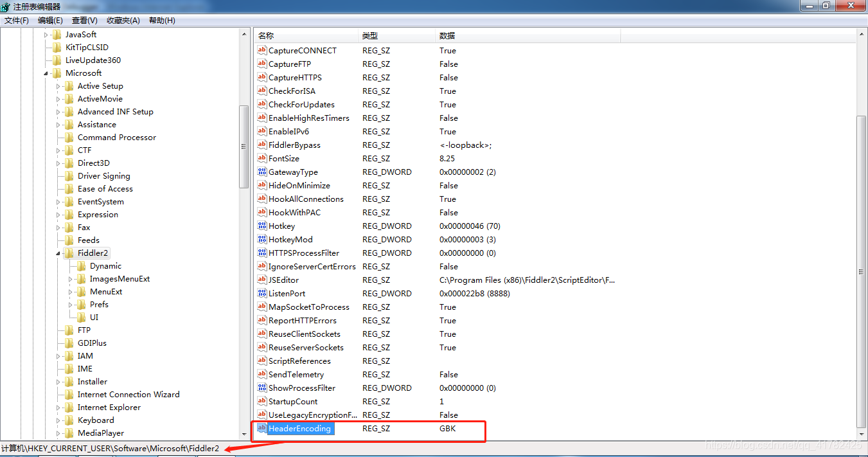Click the FontSize string value icon
The width and height of the screenshot is (868, 457).
[x=261, y=158]
